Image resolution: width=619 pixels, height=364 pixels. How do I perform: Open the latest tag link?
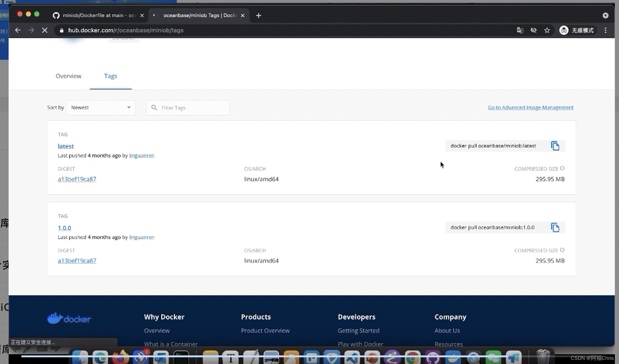(66, 146)
